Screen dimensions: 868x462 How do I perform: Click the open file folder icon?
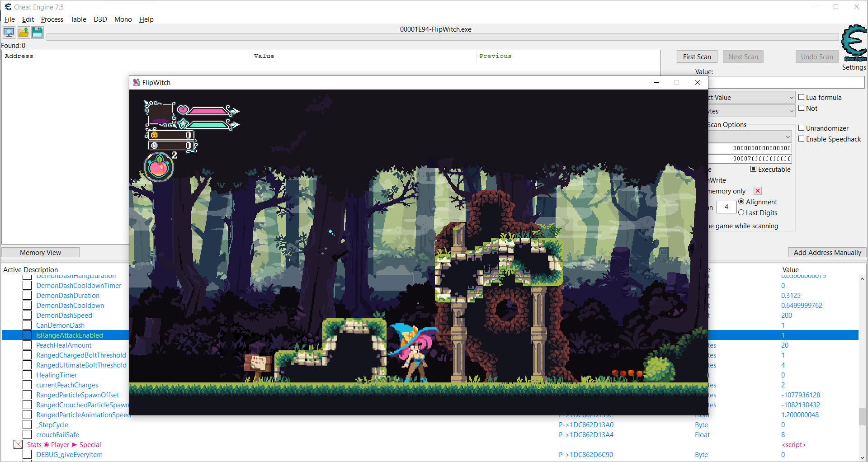[23, 33]
